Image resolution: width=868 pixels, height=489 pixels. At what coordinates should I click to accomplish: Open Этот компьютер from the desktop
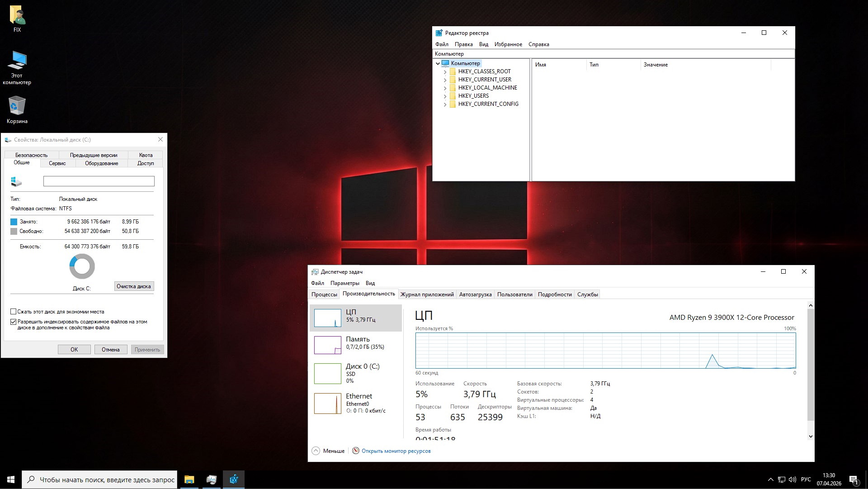pyautogui.click(x=18, y=66)
